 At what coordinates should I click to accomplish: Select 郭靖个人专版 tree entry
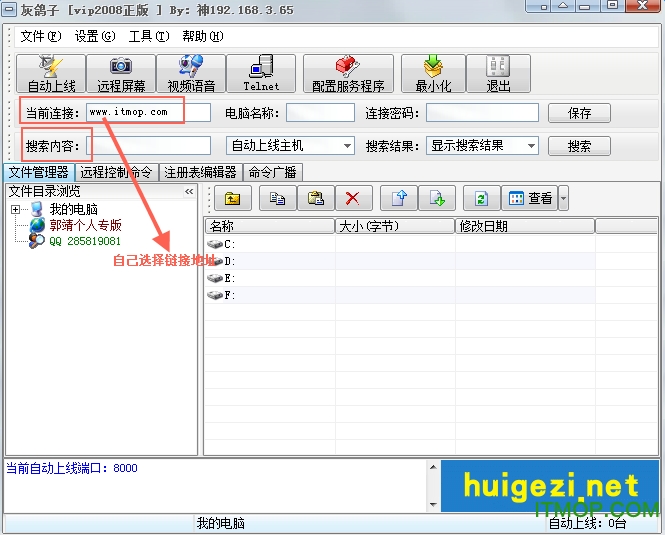(x=85, y=225)
